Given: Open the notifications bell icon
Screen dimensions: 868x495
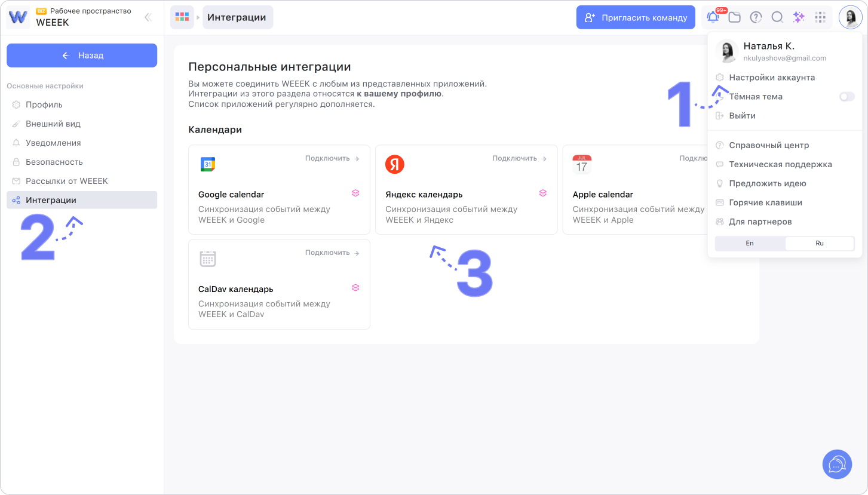Looking at the screenshot, I should click(x=713, y=17).
